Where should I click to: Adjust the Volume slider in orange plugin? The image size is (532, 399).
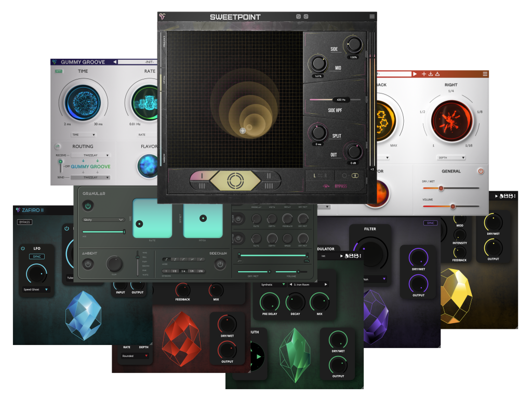click(451, 206)
